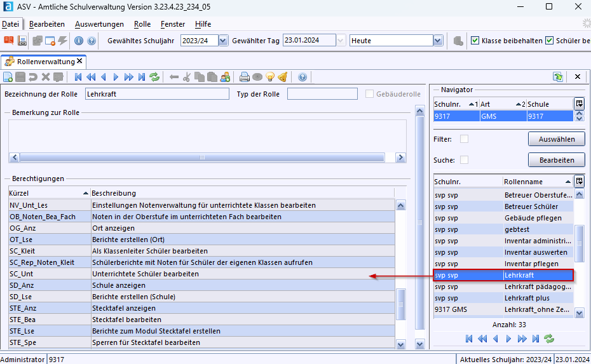Viewport: 591px width, 364px height.
Task: Jump to first record in the Rollenverwaltung toolbar
Action: [x=78, y=77]
